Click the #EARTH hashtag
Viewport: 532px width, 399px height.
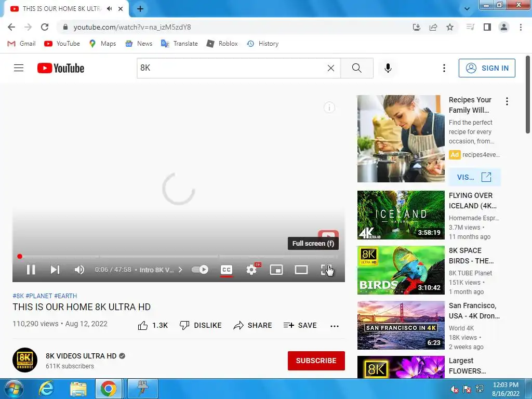tap(65, 296)
